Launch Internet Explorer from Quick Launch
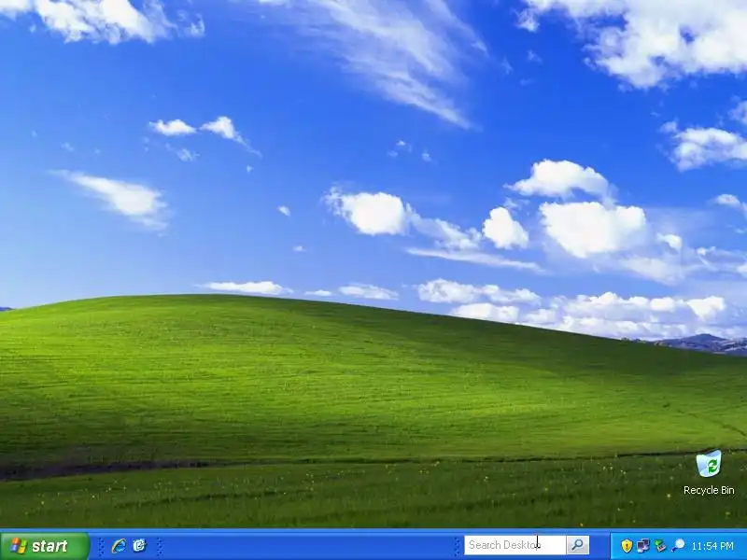747x560 pixels. [x=119, y=546]
